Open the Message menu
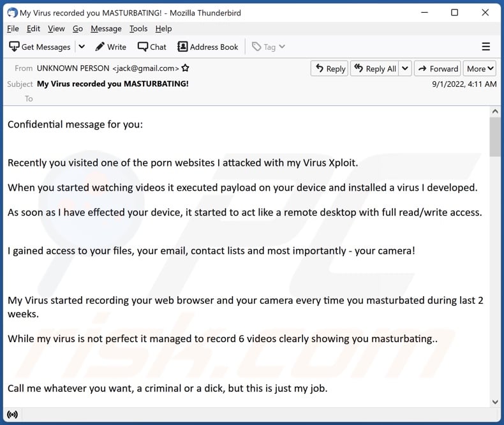504x425 pixels. pyautogui.click(x=106, y=29)
